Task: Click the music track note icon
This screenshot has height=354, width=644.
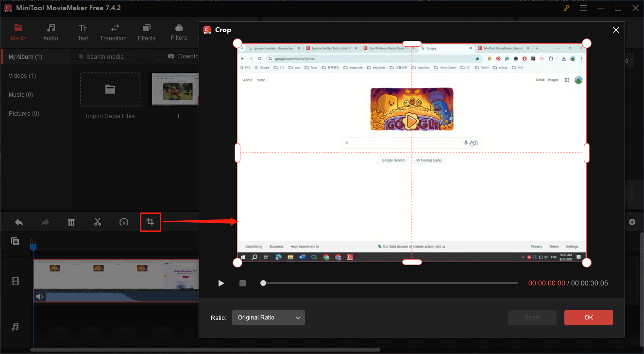Action: [15, 327]
